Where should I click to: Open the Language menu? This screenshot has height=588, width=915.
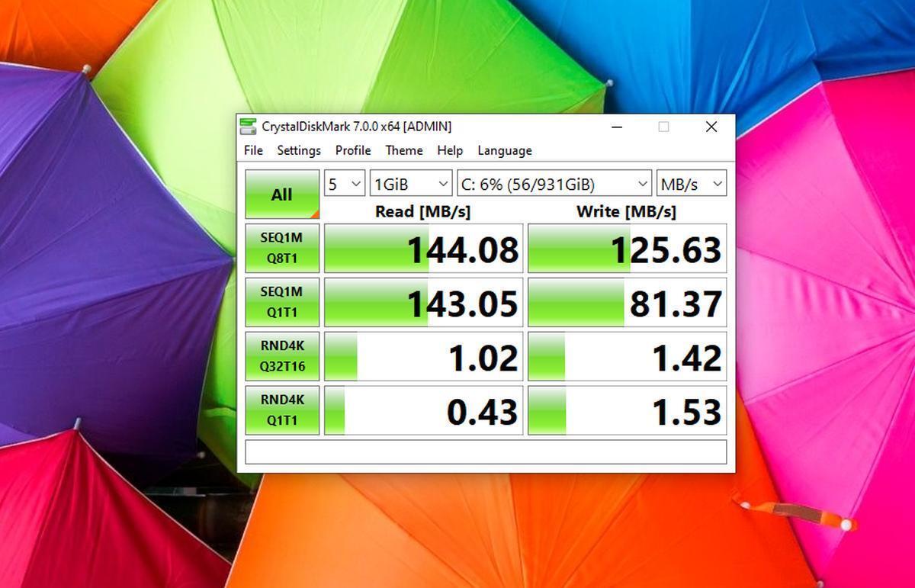click(505, 150)
